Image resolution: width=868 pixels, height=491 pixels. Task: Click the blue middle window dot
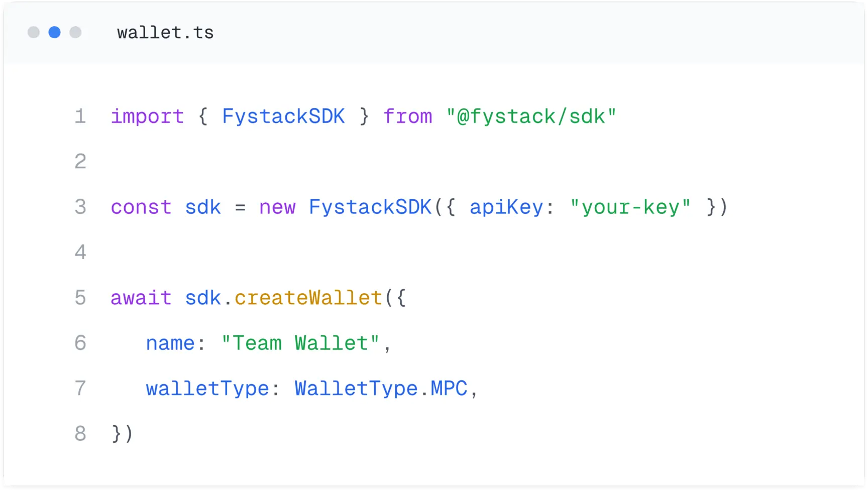pyautogui.click(x=54, y=33)
